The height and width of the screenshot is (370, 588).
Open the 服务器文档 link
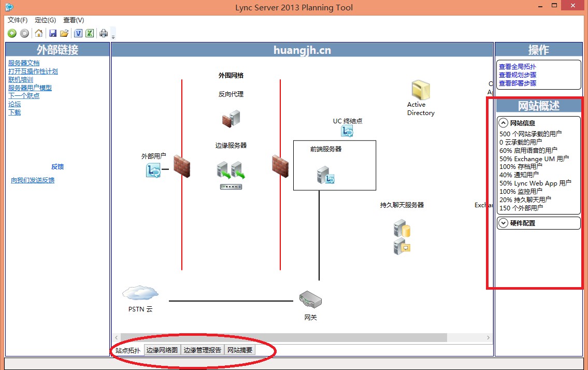point(24,63)
